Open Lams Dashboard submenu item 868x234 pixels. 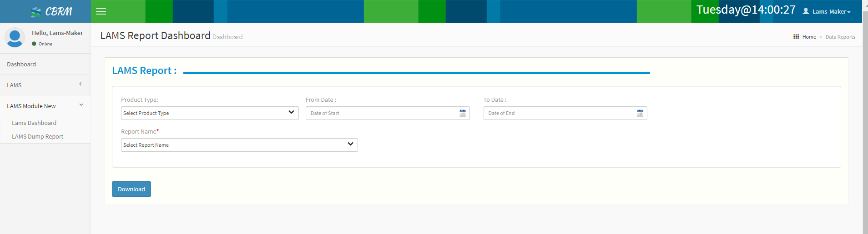34,123
